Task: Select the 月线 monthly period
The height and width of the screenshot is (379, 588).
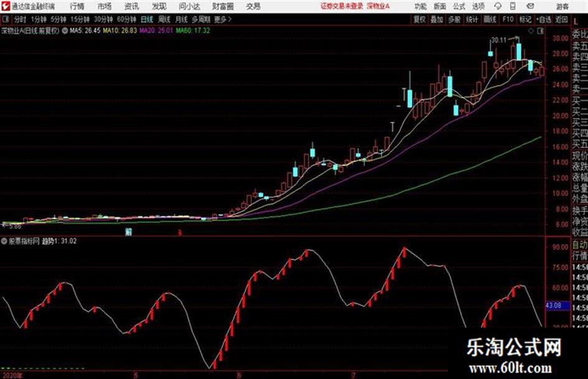Action: [x=182, y=19]
